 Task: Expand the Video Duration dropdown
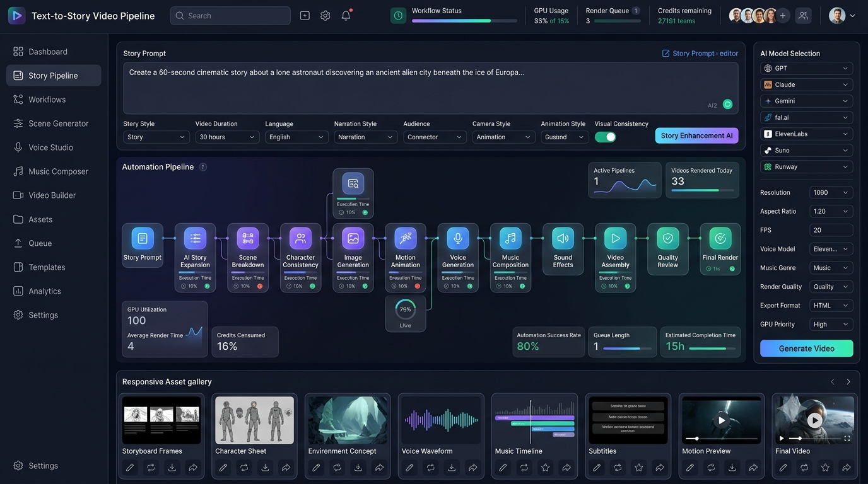227,137
